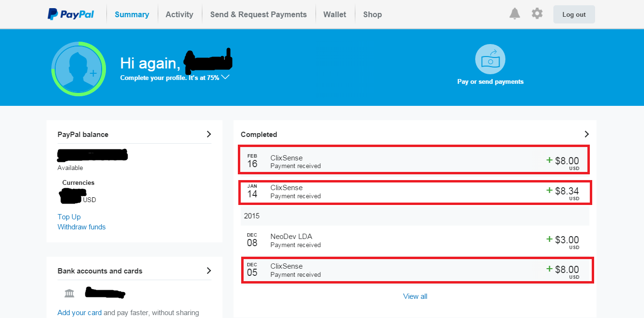Open Bank accounts and cards arrow

point(209,271)
